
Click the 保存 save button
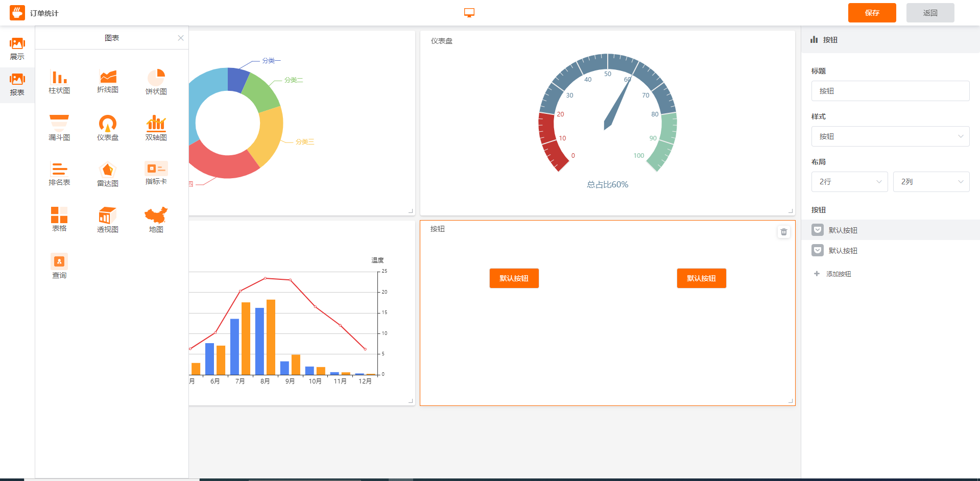pos(872,13)
